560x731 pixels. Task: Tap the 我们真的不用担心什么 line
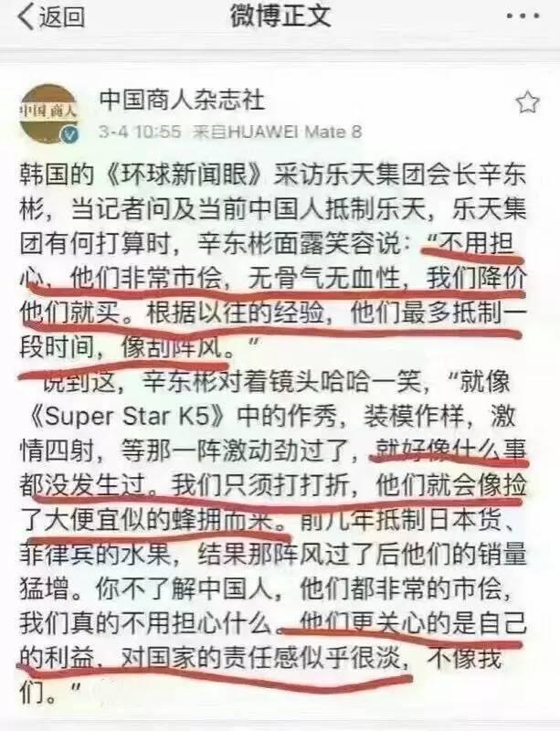click(x=145, y=624)
